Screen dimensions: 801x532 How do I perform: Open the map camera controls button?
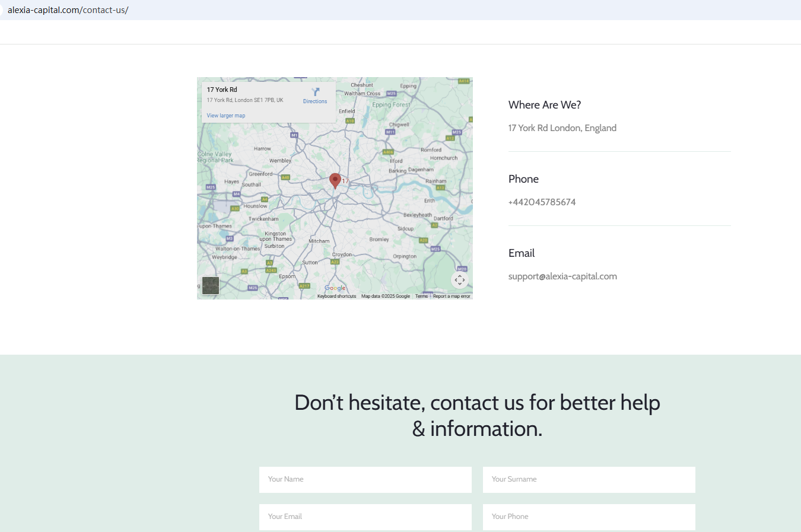pyautogui.click(x=460, y=280)
